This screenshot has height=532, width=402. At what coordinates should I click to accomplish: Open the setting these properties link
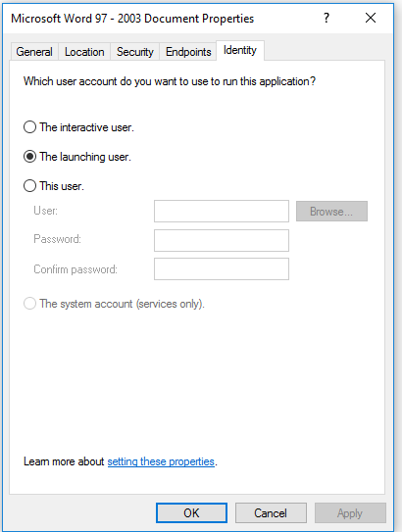161,461
